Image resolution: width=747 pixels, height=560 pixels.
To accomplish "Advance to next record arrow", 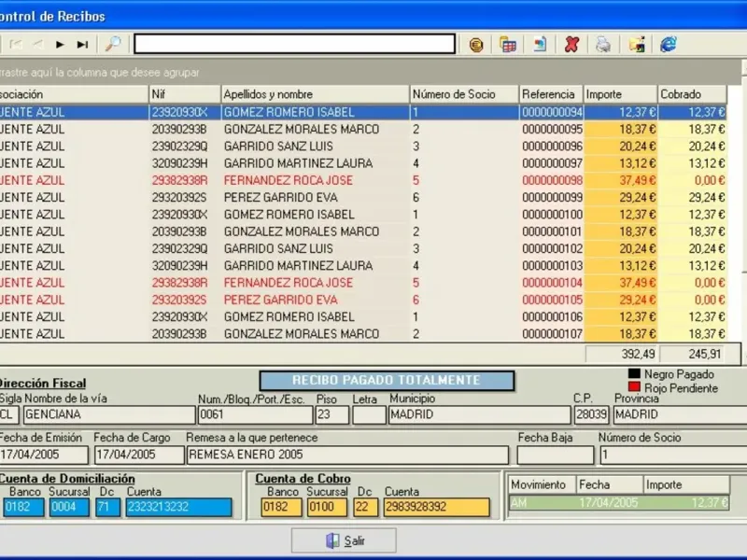I will point(60,45).
